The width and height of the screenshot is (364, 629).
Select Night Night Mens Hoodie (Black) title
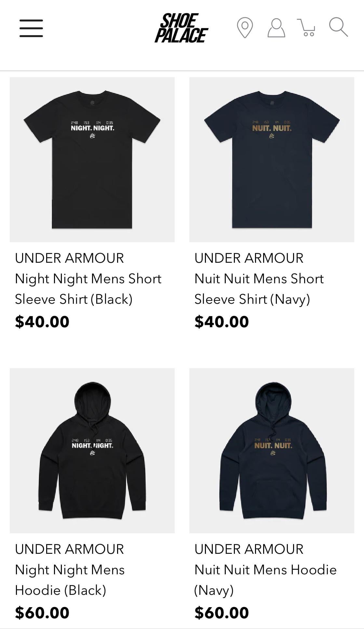click(x=70, y=580)
